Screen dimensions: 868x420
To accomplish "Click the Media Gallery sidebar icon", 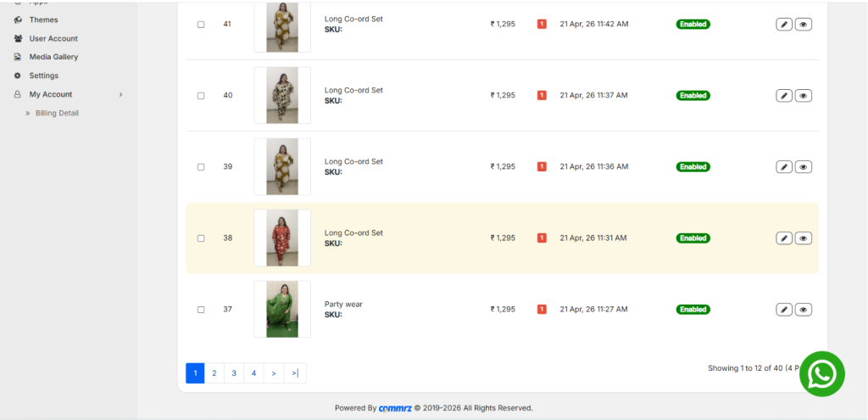I will [x=18, y=57].
